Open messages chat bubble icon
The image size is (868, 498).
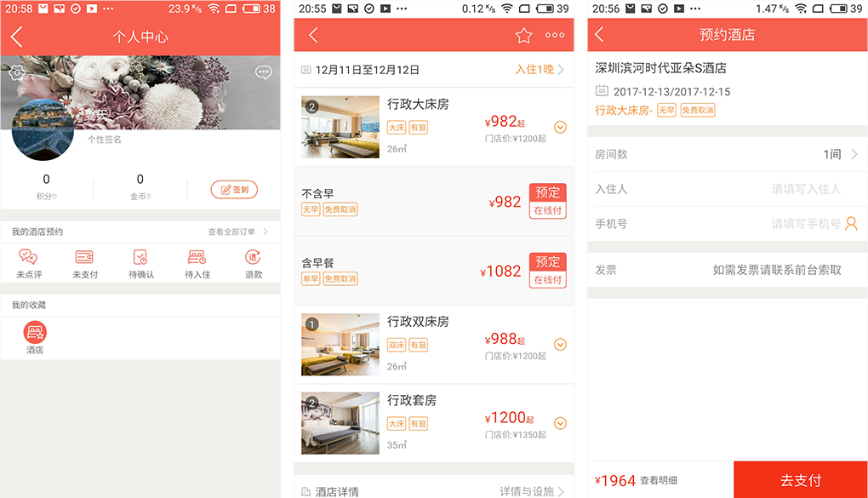click(264, 72)
